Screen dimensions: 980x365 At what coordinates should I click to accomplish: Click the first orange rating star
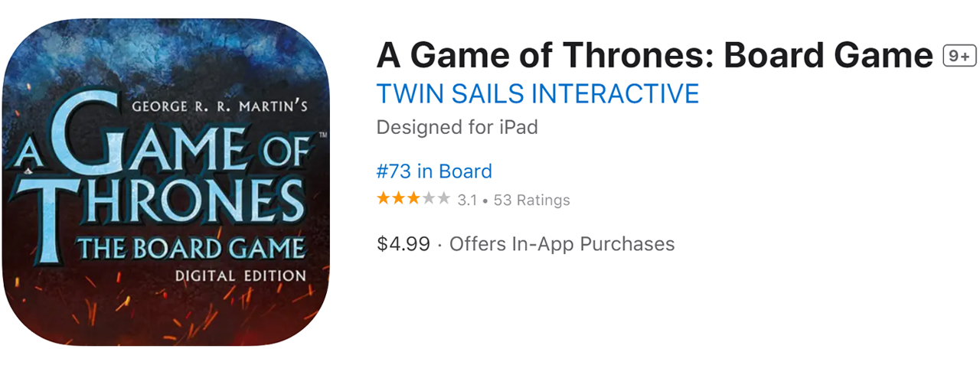(x=383, y=200)
